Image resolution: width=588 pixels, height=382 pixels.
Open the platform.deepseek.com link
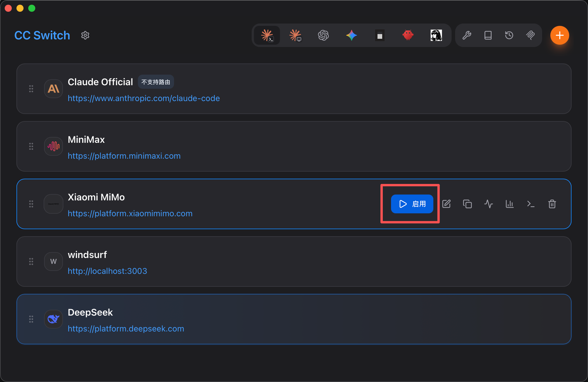(126, 329)
